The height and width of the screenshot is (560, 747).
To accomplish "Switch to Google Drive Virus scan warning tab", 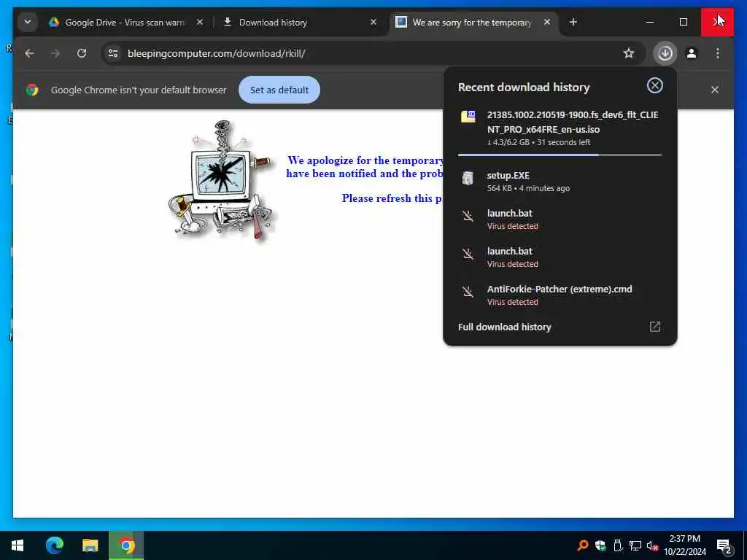I will tap(117, 23).
